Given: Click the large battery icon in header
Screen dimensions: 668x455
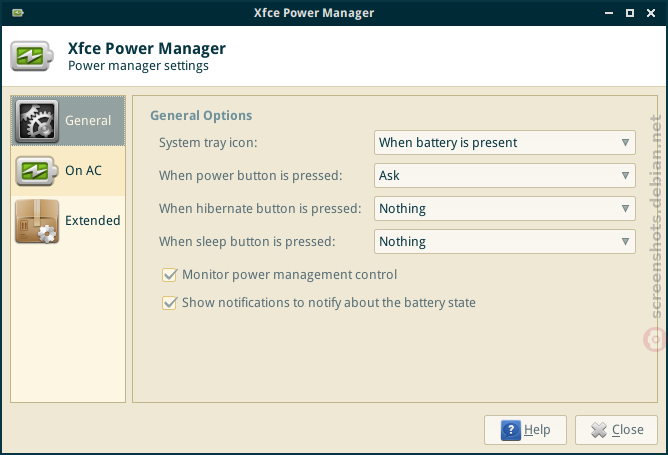Looking at the screenshot, I should pos(32,56).
